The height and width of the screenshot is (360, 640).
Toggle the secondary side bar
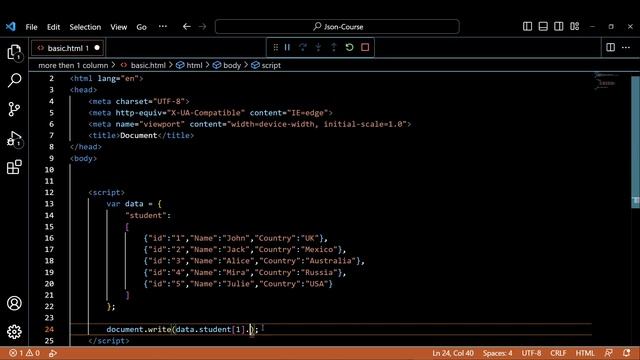click(559, 27)
